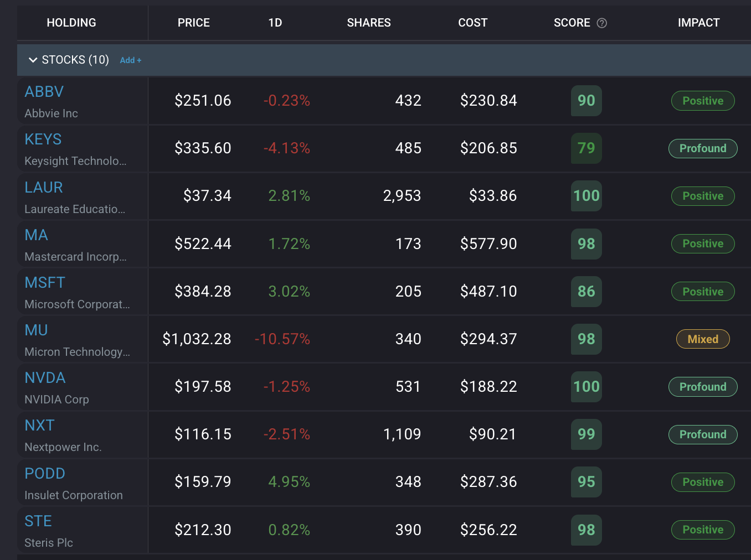
Task: Click the Profound impact badge for KEYS
Action: coord(703,148)
